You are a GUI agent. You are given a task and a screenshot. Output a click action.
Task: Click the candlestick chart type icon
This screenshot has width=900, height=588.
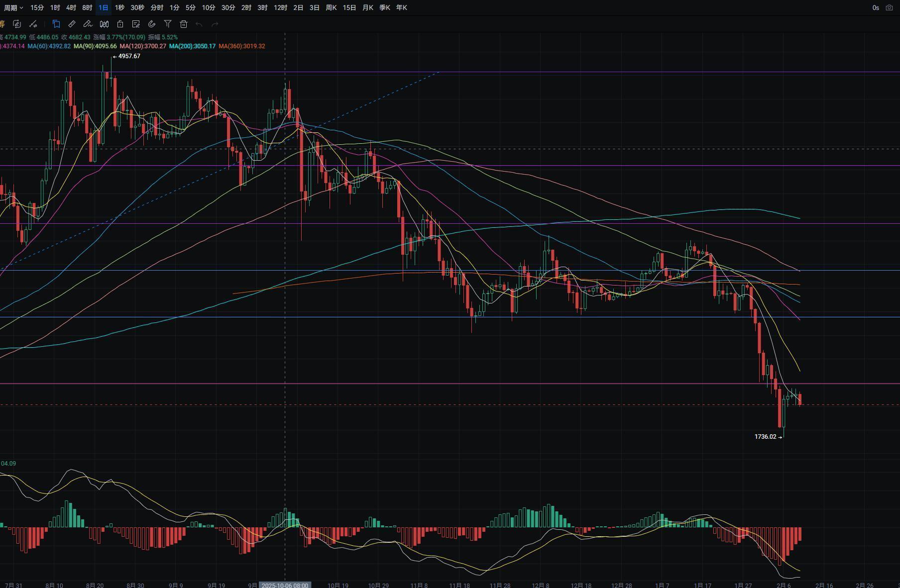[x=104, y=24]
